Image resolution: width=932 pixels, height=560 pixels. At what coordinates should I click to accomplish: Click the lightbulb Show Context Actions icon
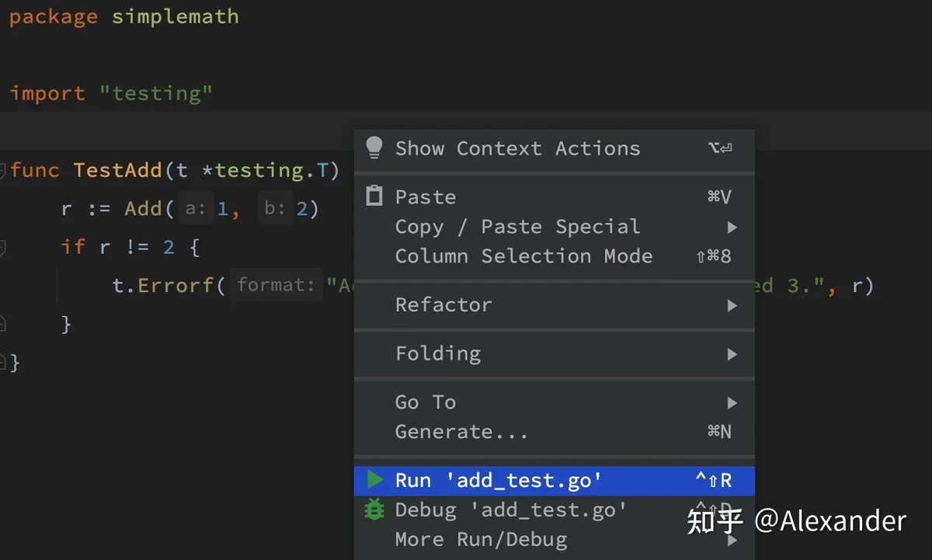click(374, 148)
